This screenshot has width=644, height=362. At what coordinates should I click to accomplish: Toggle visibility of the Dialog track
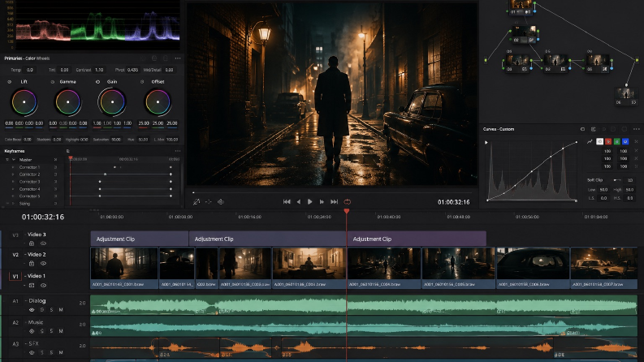coord(32,310)
